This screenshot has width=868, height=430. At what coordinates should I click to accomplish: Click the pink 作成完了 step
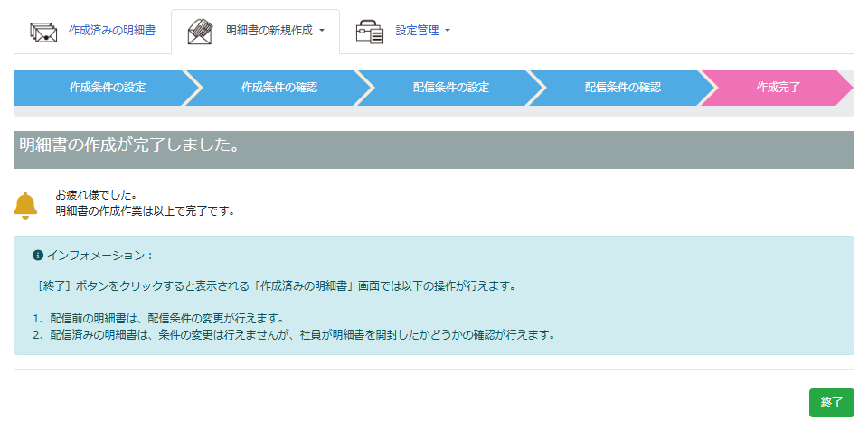pos(778,88)
